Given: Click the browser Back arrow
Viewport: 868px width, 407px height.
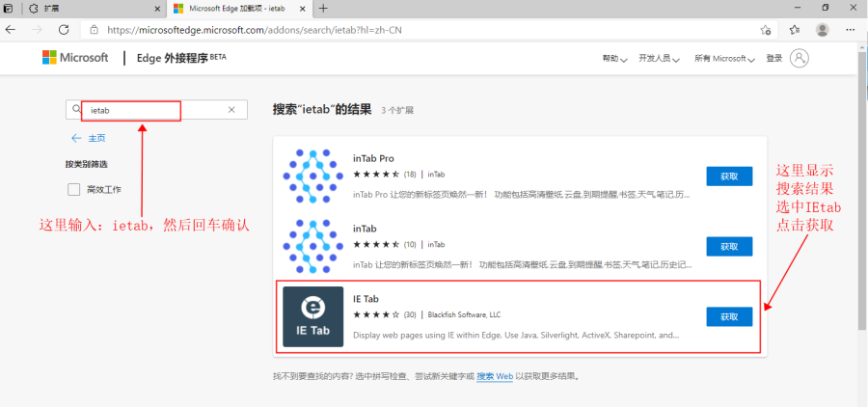Looking at the screenshot, I should point(11,30).
